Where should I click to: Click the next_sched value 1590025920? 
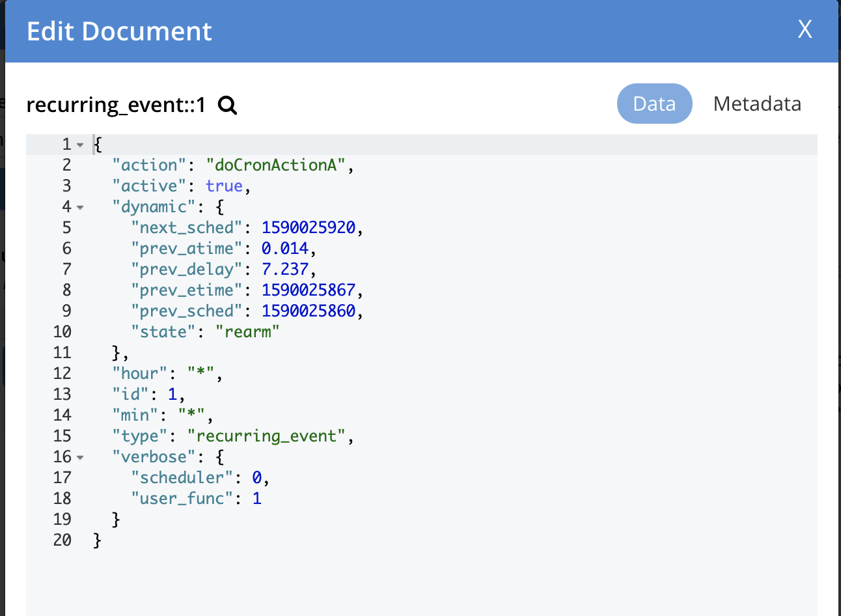pos(309,228)
